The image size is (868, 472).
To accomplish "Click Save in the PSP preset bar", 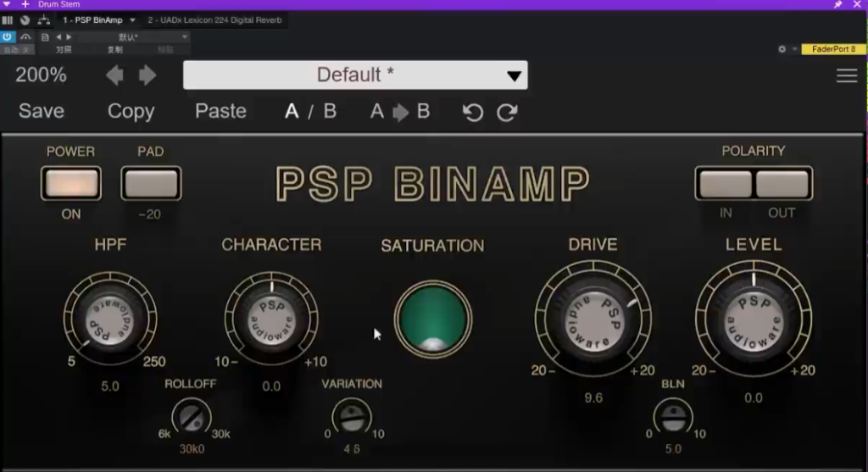I will (x=42, y=111).
